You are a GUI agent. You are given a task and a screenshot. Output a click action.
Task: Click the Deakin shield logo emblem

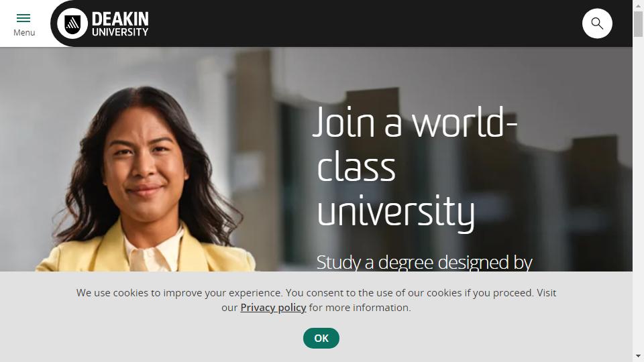click(x=72, y=23)
